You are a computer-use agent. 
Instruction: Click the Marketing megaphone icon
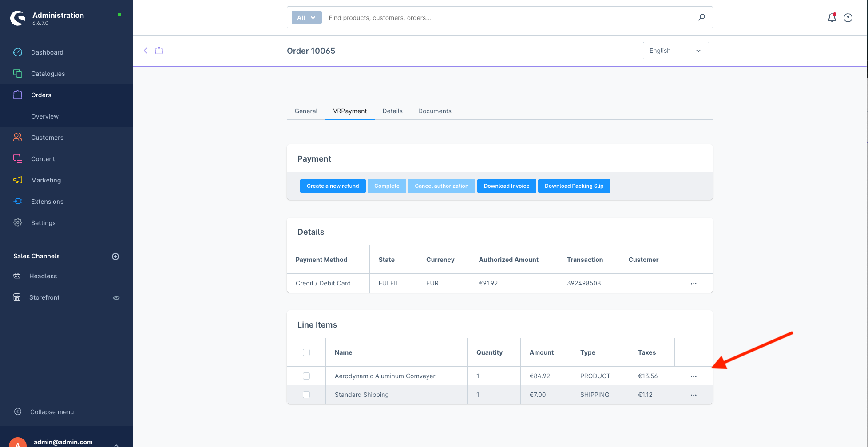(x=18, y=180)
